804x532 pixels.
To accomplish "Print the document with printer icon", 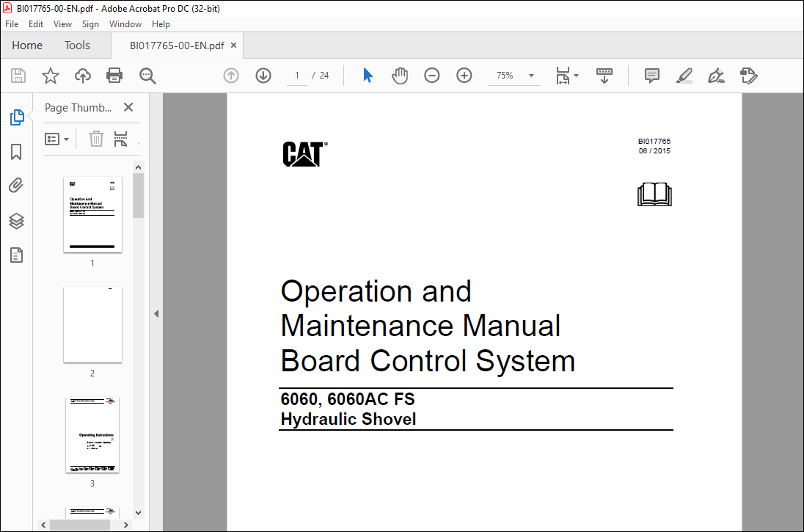I will 114,76.
